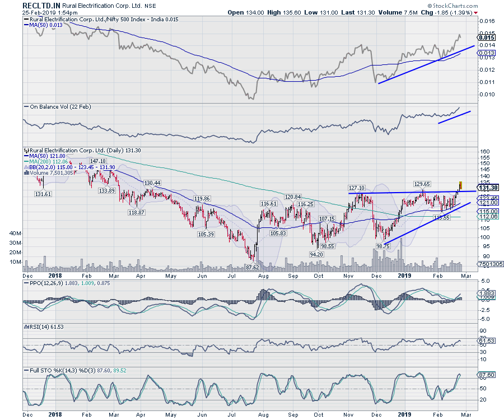Select the Volume 7.5M header value
The image size is (504, 420).
(398, 12)
